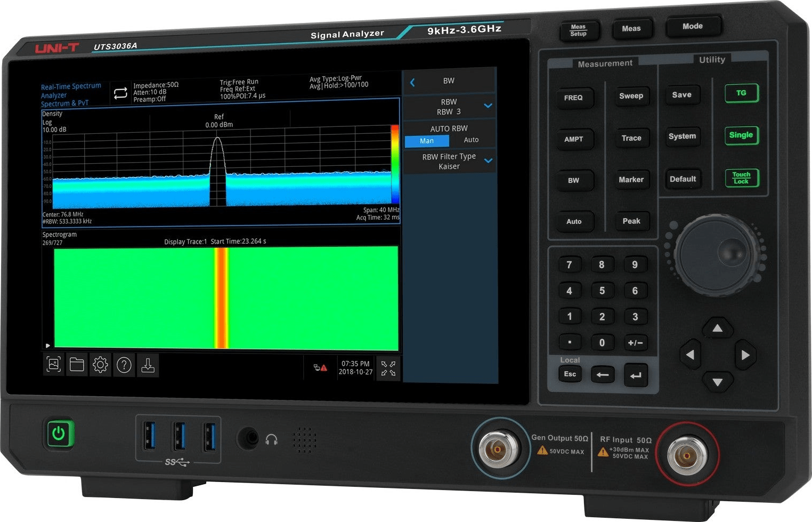The image size is (812, 522).
Task: Tap the 07:35 PM clock display
Action: [x=355, y=364]
